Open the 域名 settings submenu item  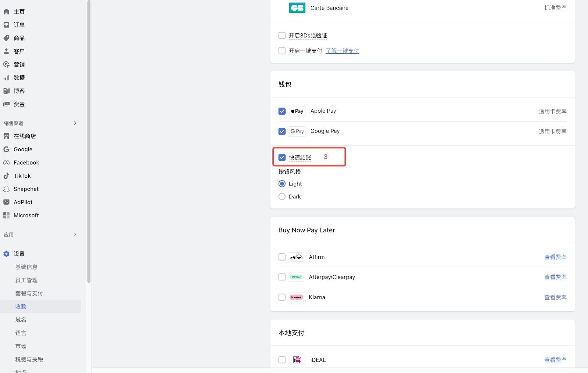(x=21, y=320)
